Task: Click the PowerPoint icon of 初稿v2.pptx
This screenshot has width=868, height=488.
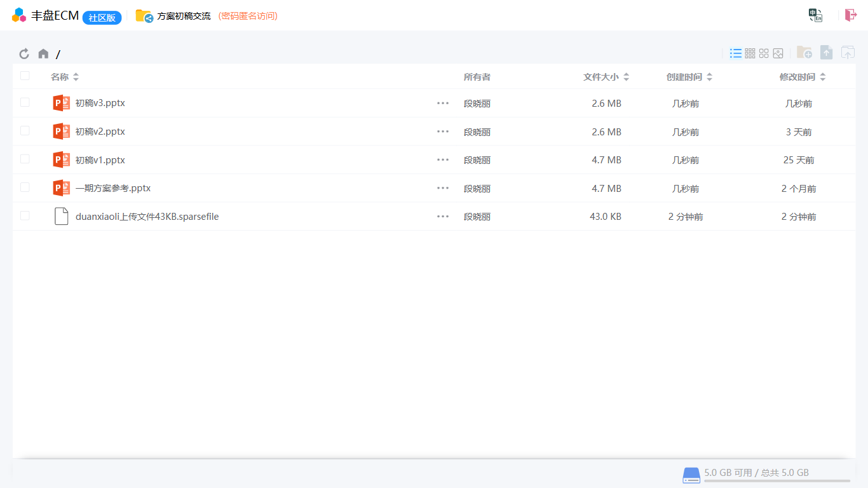Action: [x=62, y=132]
